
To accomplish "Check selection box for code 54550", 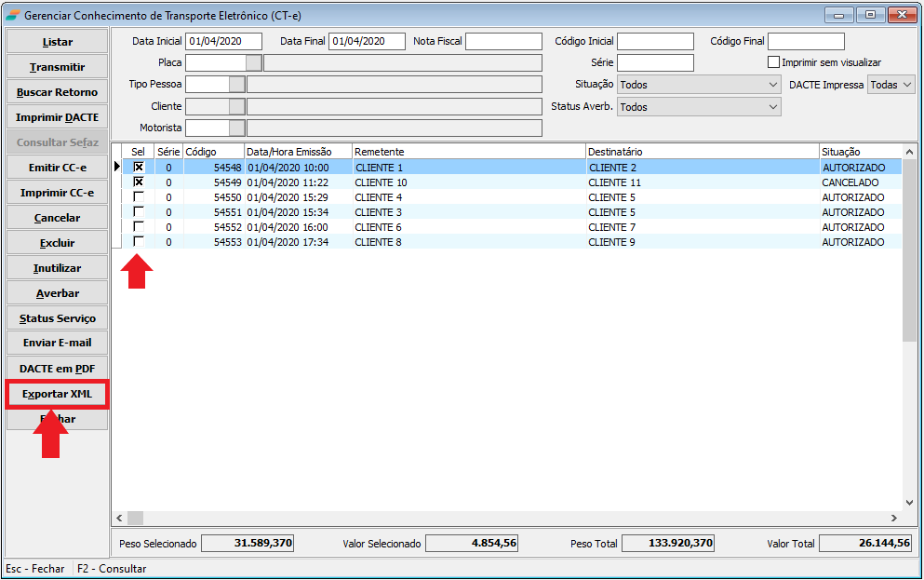I will point(139,197).
